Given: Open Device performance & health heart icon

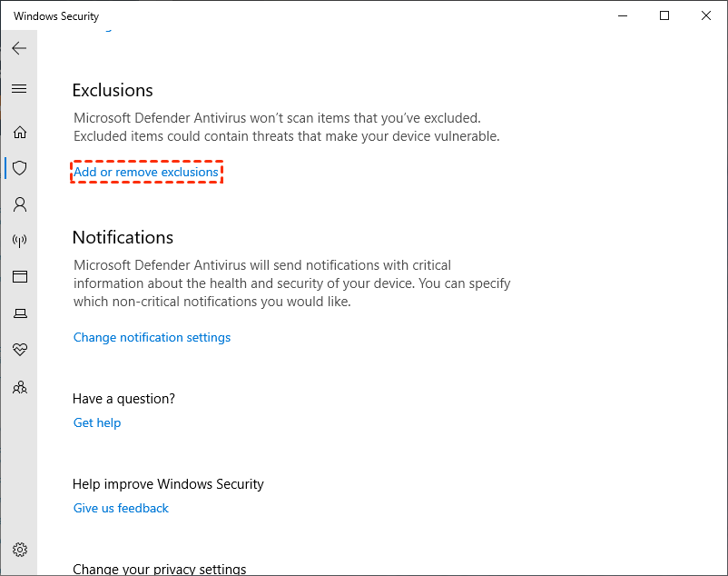Looking at the screenshot, I should 20,350.
